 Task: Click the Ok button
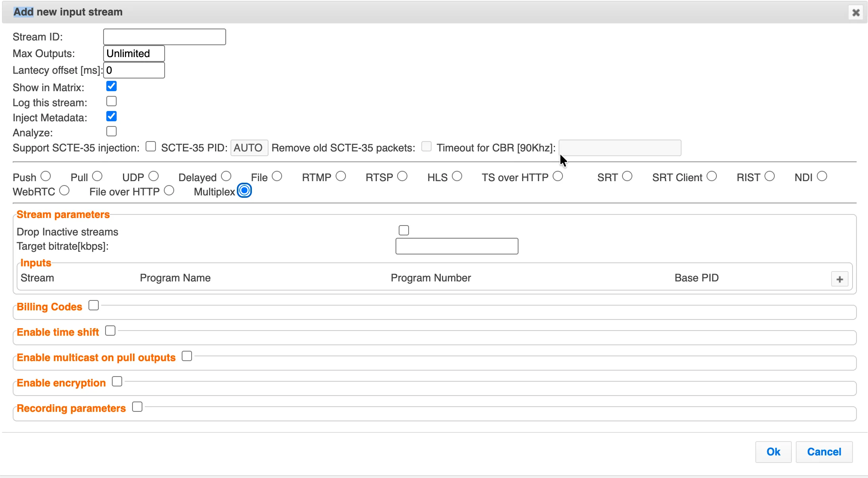(x=773, y=452)
